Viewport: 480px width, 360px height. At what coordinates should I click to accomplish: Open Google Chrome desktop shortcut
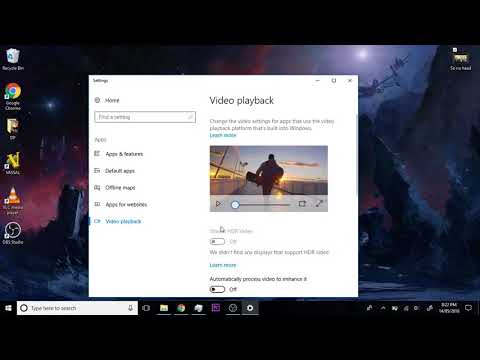13,96
